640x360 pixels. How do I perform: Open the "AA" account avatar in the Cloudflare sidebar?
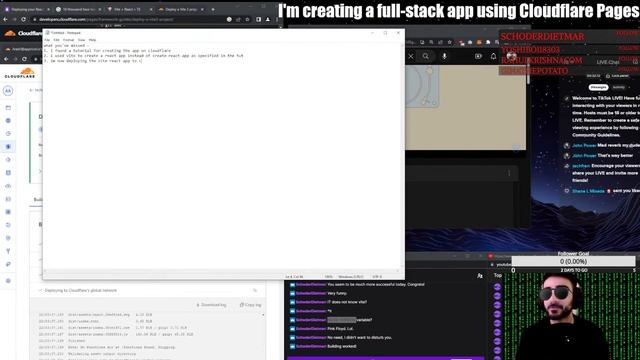[x=8, y=91]
